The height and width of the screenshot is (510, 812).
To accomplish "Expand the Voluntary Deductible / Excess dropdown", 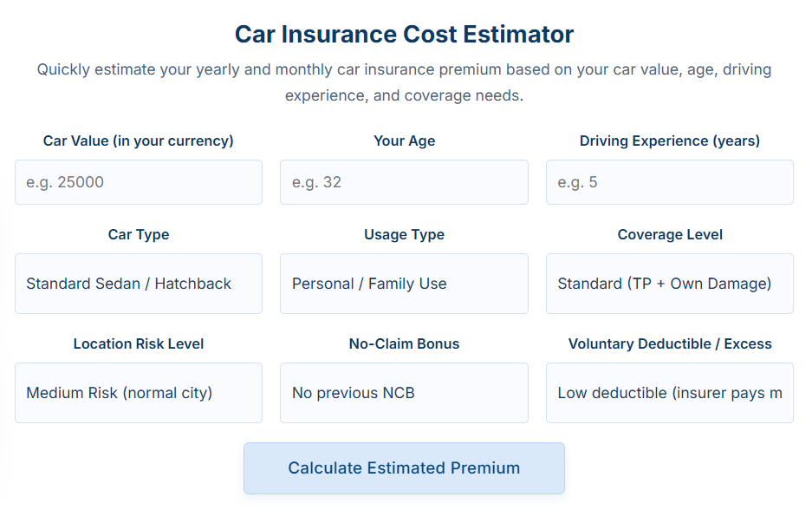I will [669, 393].
